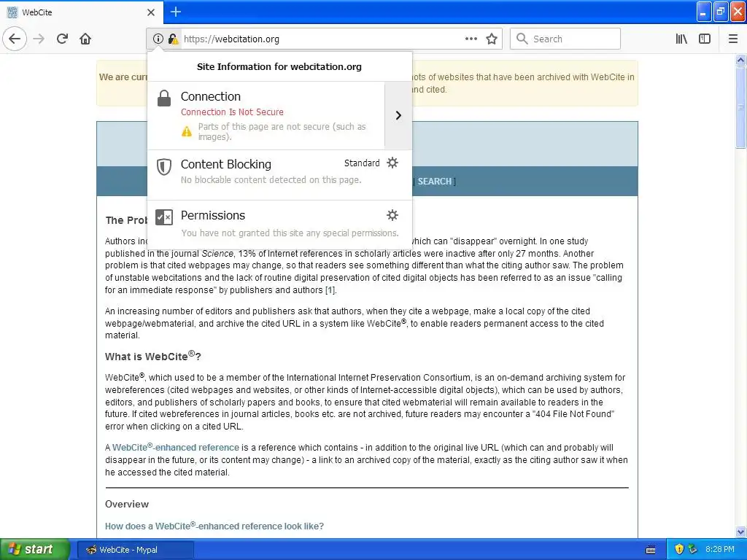Open the hamburger application menu
Screen dimensions: 747x560
(733, 39)
